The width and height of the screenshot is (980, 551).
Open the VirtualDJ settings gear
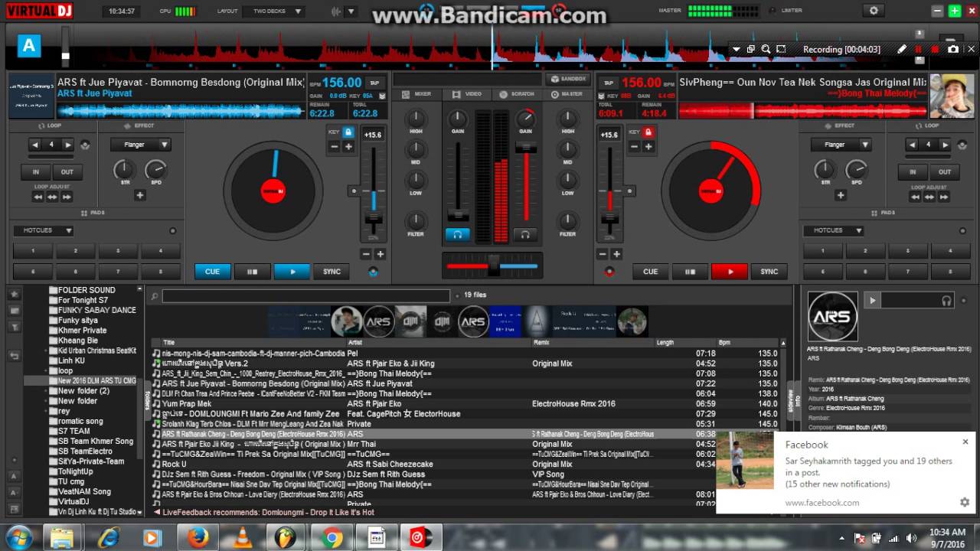click(x=874, y=11)
